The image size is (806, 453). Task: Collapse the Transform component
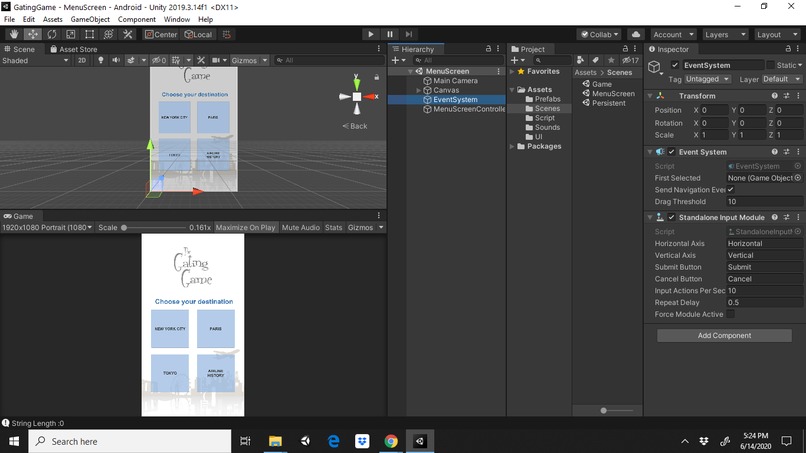pyautogui.click(x=650, y=96)
